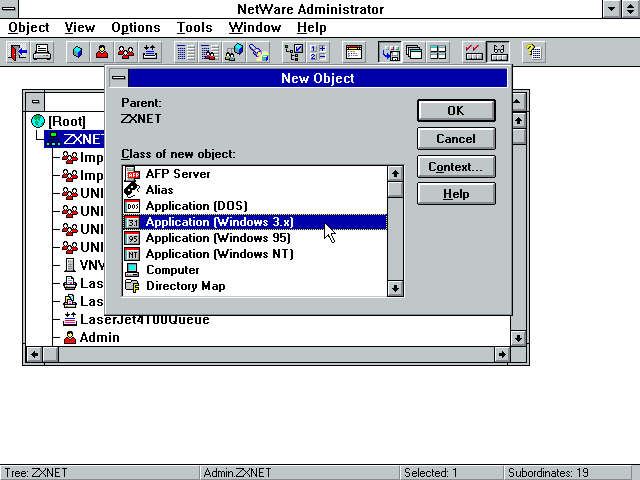640x480 pixels.
Task: Click the Exit door toolbar icon
Action: [18, 52]
